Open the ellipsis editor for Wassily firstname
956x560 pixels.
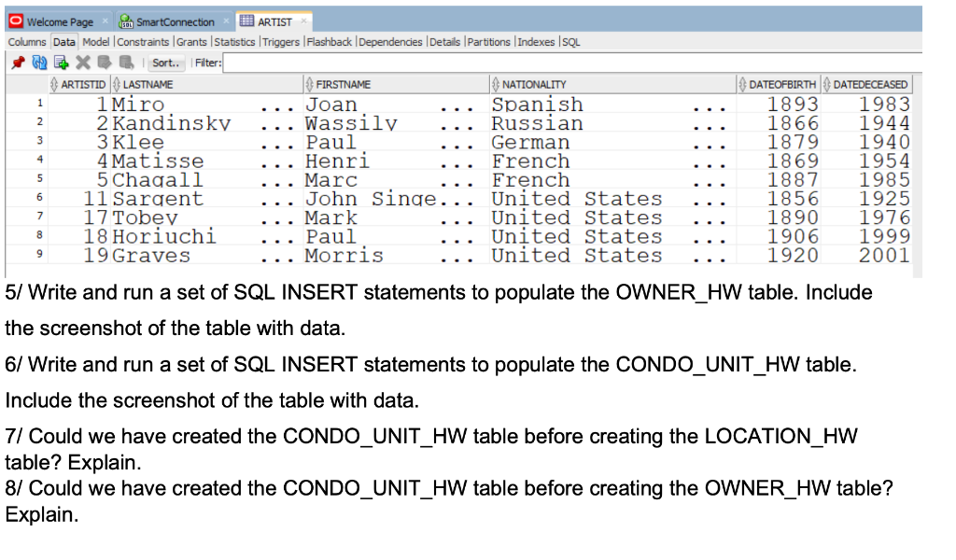coord(457,128)
